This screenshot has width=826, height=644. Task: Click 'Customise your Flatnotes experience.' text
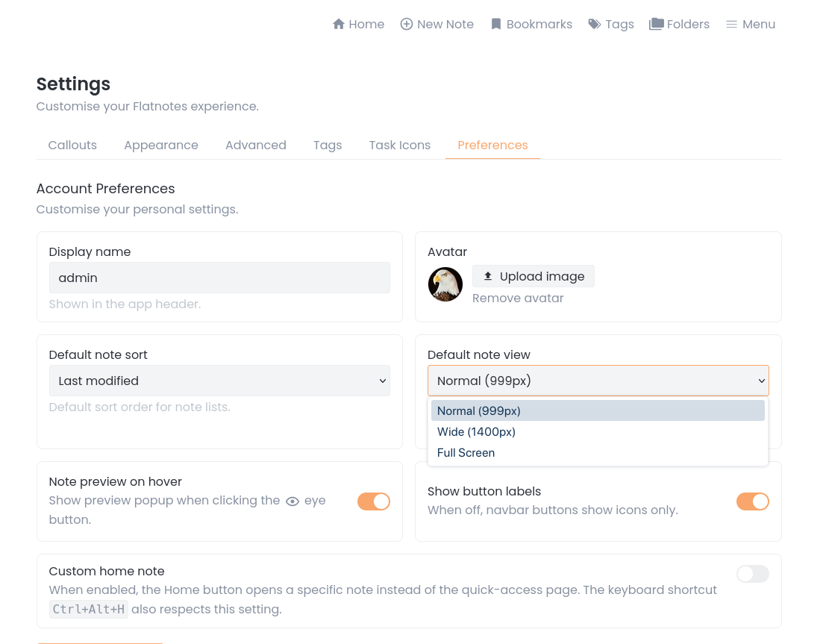tap(148, 107)
